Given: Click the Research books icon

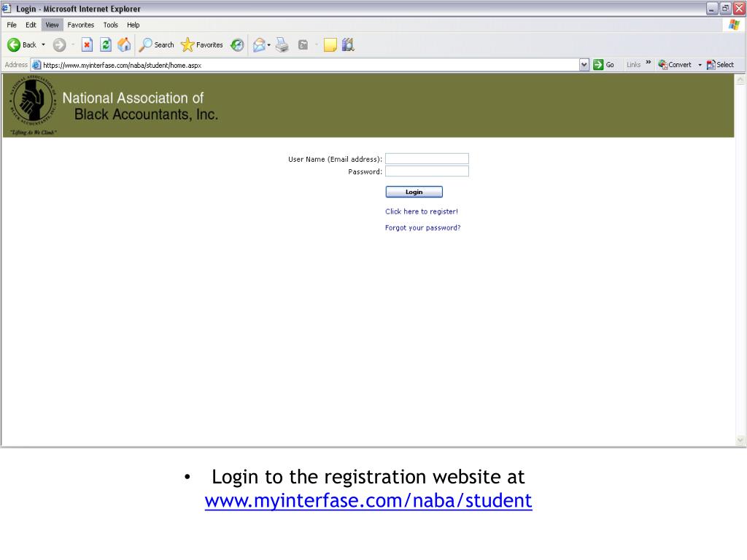Looking at the screenshot, I should point(348,44).
